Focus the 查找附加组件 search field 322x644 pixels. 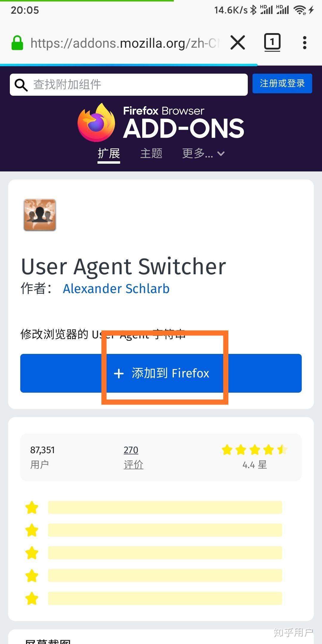tap(129, 85)
